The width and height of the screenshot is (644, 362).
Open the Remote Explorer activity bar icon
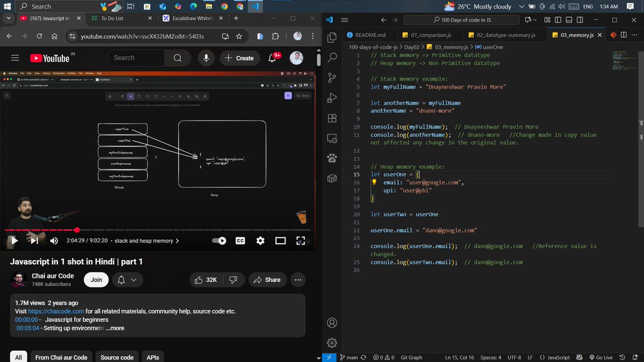click(332, 138)
